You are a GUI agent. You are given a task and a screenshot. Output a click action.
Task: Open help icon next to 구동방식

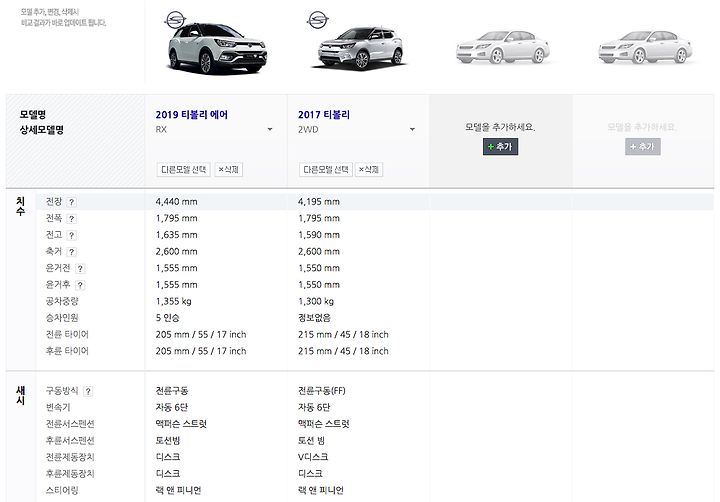tap(88, 391)
